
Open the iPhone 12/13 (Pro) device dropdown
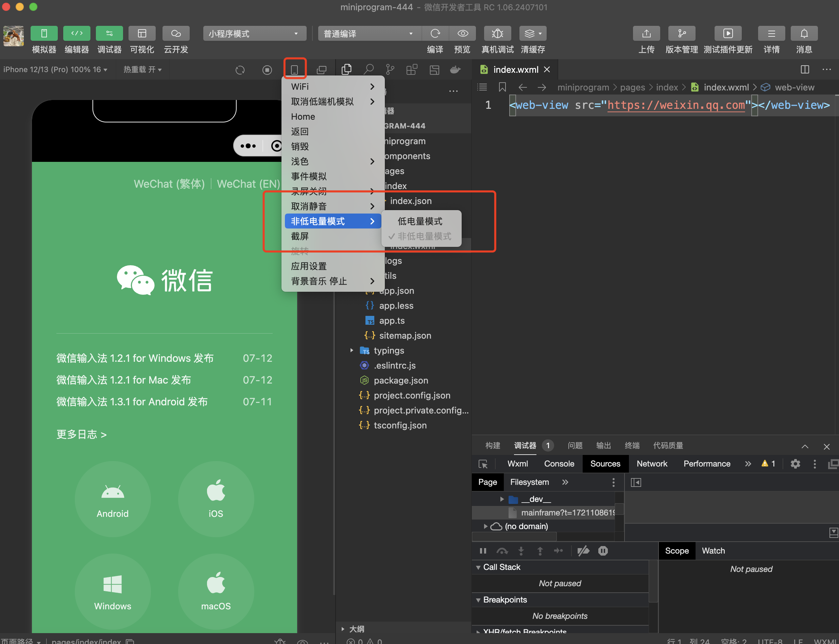pos(55,69)
